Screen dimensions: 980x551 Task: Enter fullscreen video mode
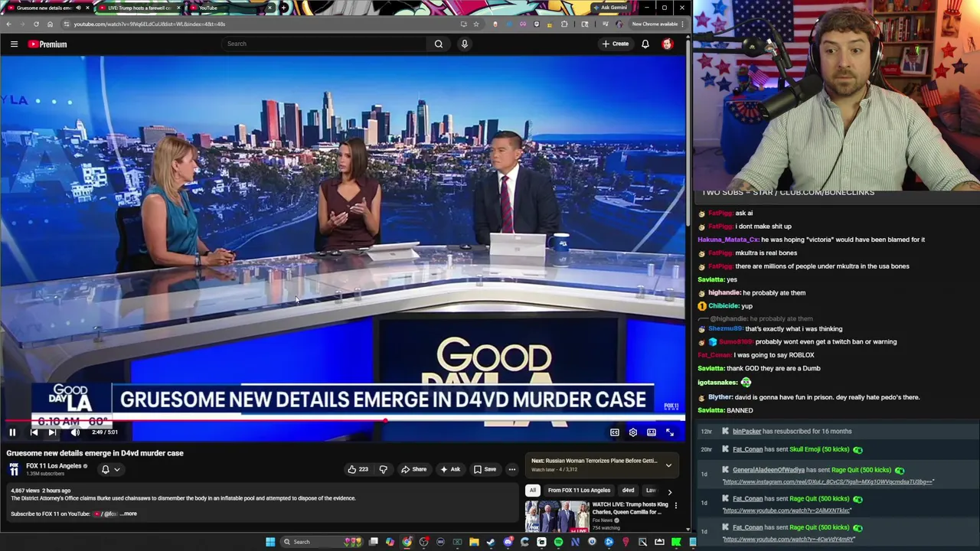(x=670, y=432)
